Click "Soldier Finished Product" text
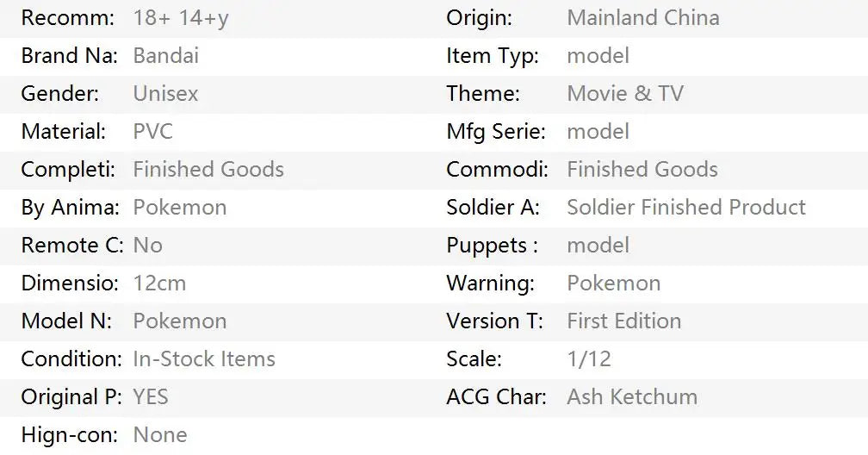Viewport: 868px width, 455px height. coord(685,208)
